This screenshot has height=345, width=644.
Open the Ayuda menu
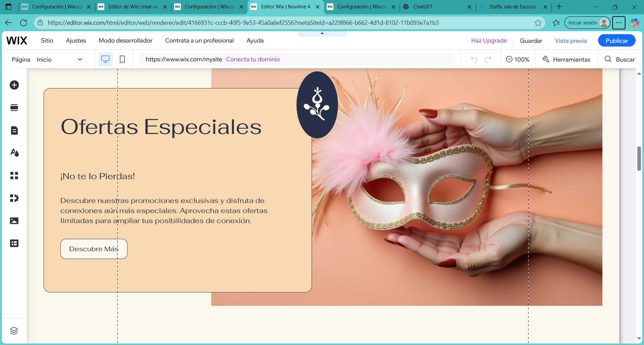[255, 41]
